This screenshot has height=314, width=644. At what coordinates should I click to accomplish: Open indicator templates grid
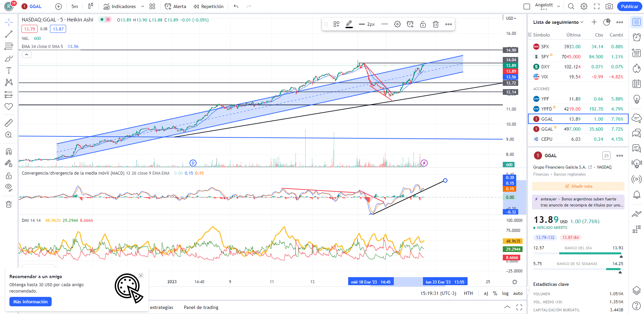coord(152,6)
